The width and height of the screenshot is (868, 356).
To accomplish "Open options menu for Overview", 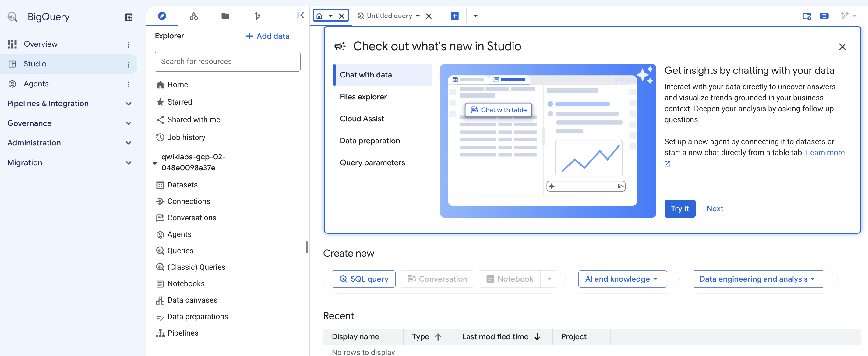I will coord(129,44).
